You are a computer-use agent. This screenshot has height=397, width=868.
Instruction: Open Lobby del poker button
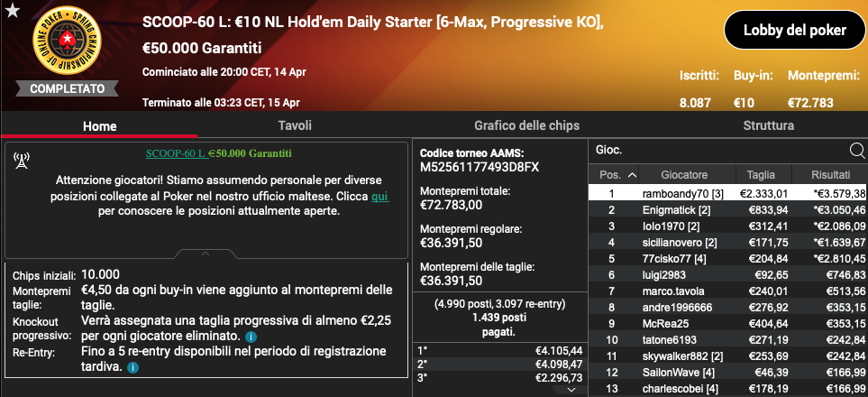coord(794,30)
